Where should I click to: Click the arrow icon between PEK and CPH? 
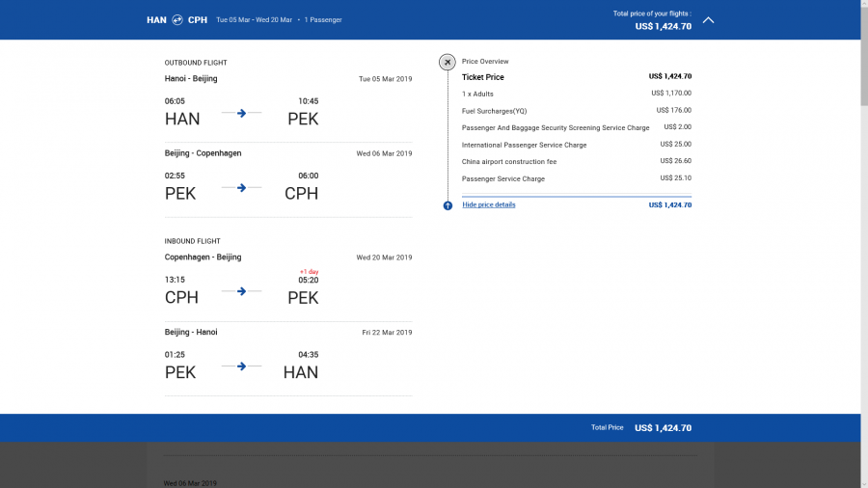click(241, 187)
